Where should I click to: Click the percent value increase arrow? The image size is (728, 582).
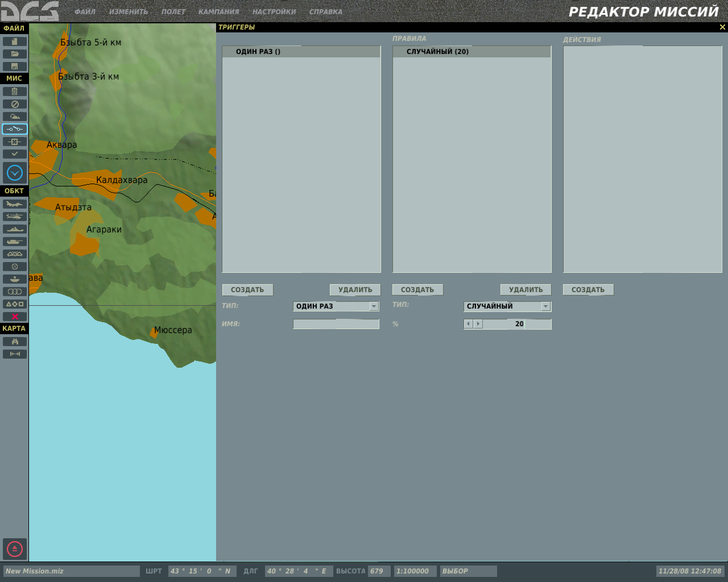478,324
